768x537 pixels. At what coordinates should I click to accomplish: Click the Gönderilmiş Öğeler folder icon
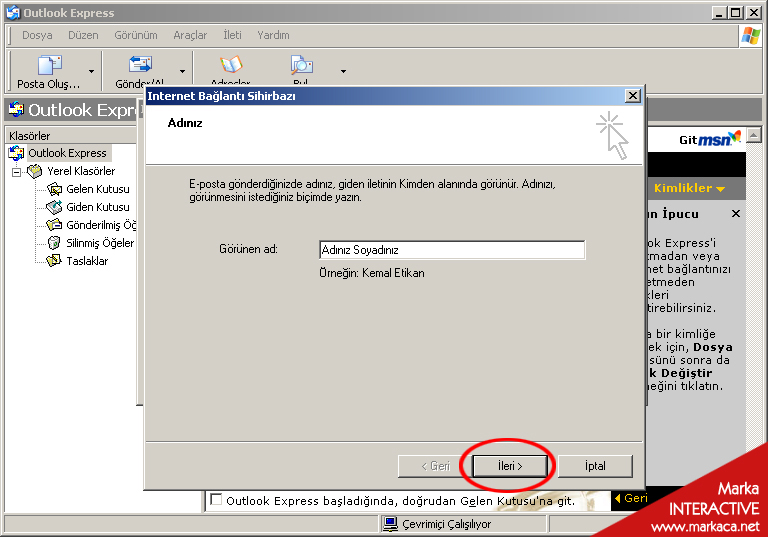(54, 225)
